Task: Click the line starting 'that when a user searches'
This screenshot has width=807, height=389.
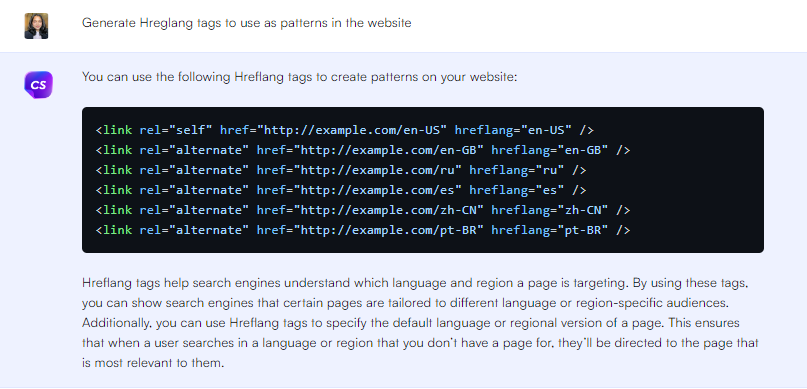Action: 420,343
